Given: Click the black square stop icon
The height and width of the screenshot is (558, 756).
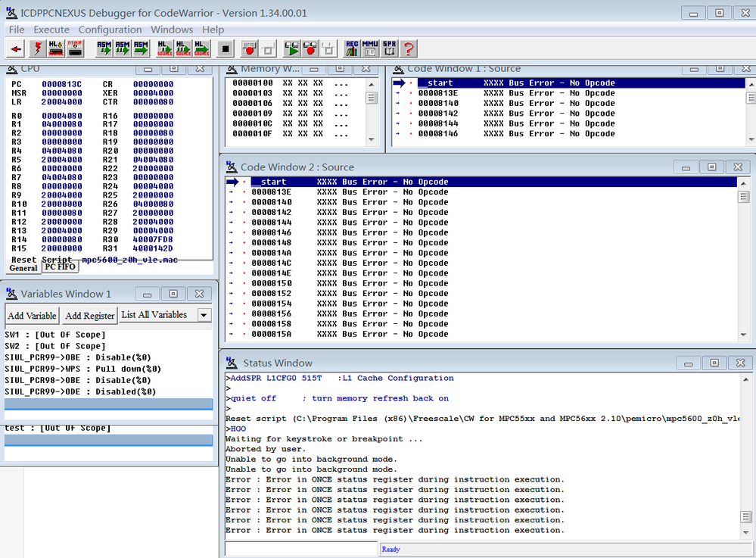Looking at the screenshot, I should tap(225, 48).
